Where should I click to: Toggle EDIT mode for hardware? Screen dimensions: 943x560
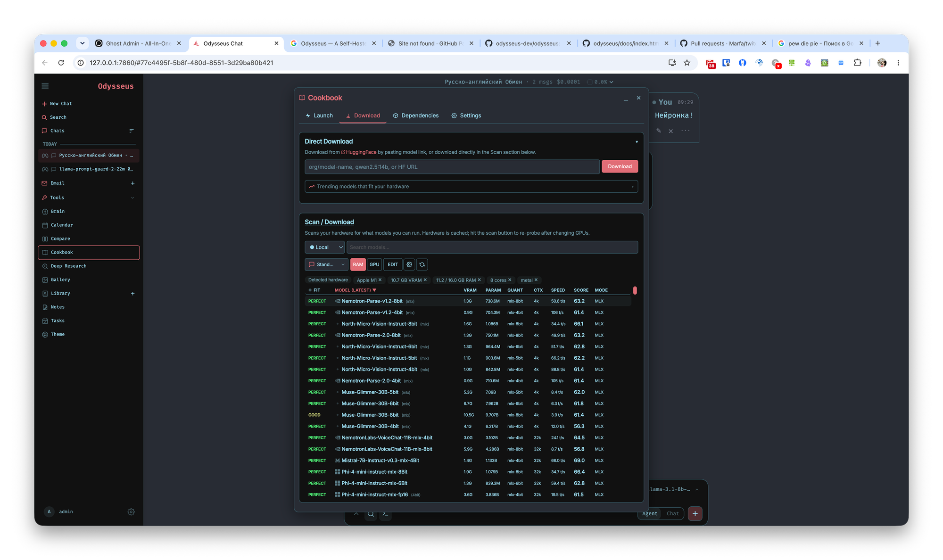393,264
